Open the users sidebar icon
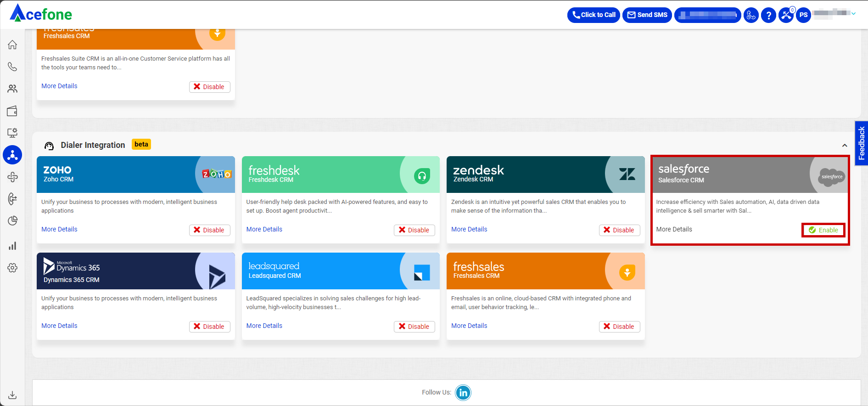 [x=12, y=89]
